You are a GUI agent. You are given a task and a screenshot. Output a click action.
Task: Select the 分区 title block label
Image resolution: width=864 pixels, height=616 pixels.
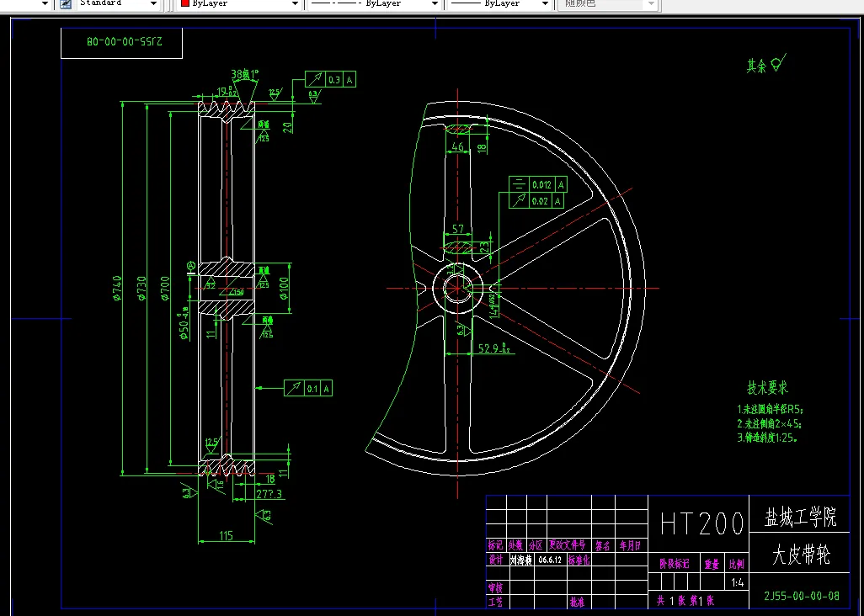(x=536, y=545)
